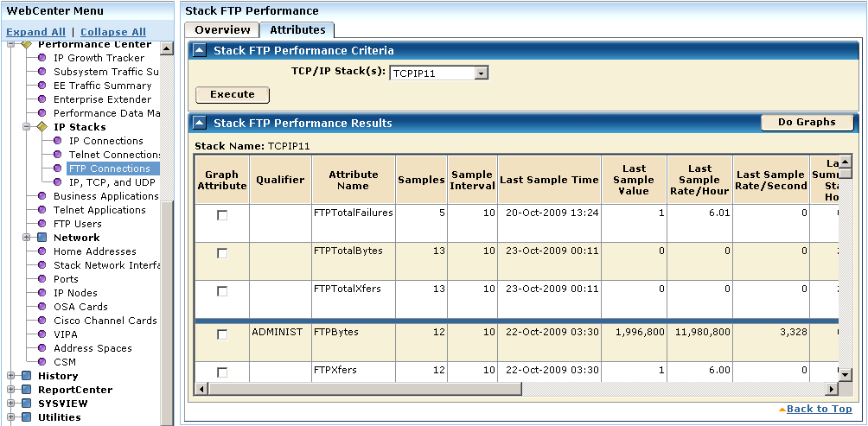Screen dimensions: 868x426
Task: Click the 11,980,800 rate cell
Action: 699,343
